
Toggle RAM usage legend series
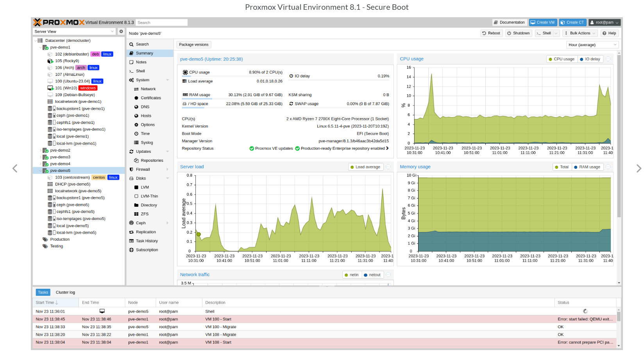[587, 167]
